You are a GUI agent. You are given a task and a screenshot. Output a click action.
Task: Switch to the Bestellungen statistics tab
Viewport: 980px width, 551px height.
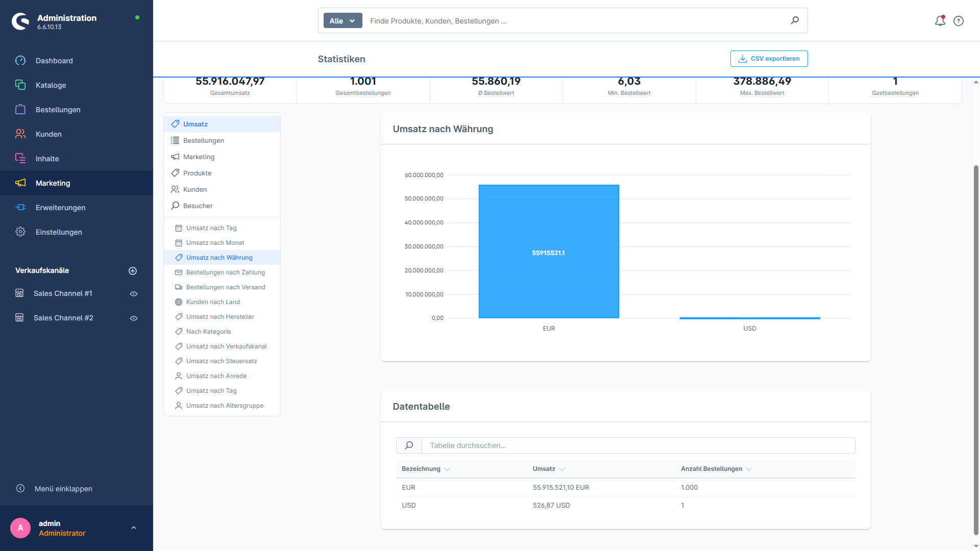click(x=203, y=140)
